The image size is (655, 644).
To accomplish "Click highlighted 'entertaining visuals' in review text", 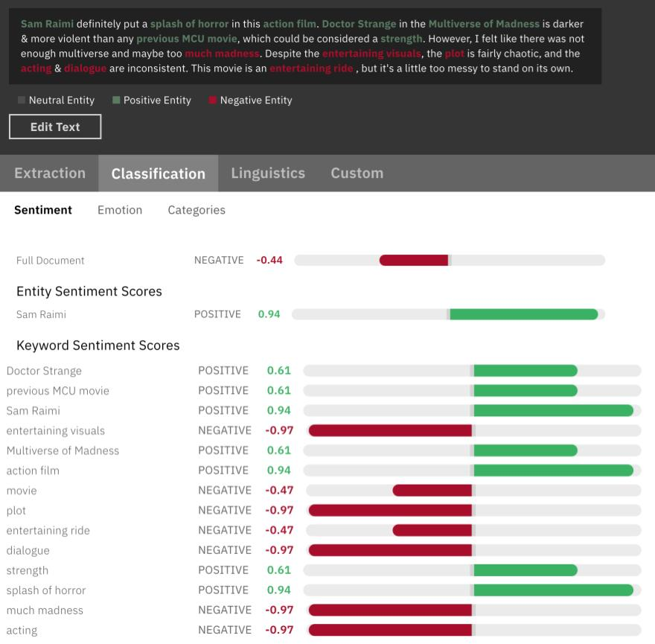I will coord(371,54).
